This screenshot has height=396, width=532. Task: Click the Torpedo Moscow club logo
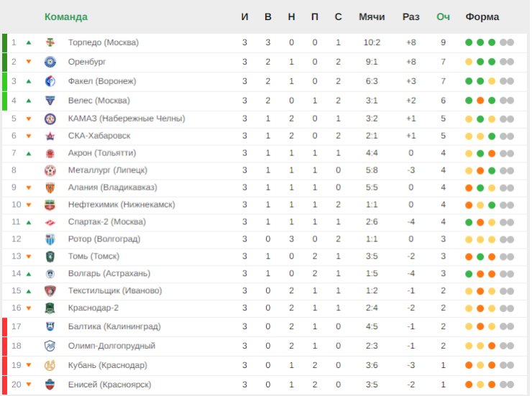pyautogui.click(x=50, y=43)
